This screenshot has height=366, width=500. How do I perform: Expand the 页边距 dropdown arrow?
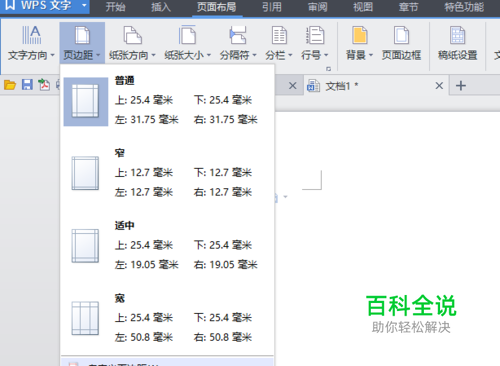98,55
